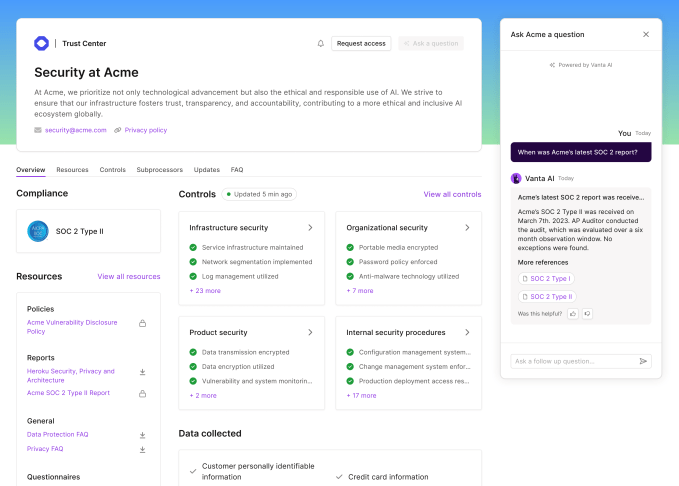Send the follow up question with arrow icon
679x486 pixels.
643,361
